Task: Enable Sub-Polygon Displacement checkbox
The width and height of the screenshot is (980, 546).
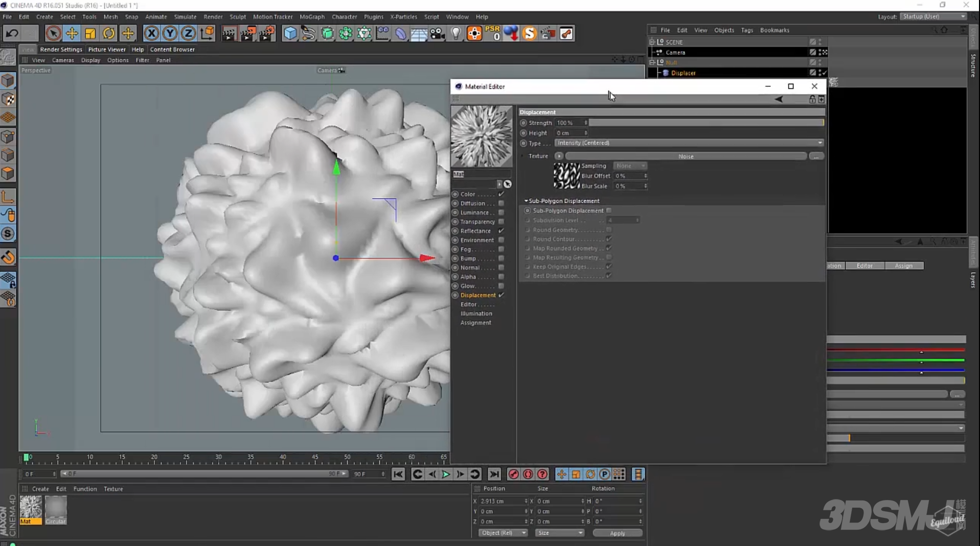Action: (x=608, y=210)
